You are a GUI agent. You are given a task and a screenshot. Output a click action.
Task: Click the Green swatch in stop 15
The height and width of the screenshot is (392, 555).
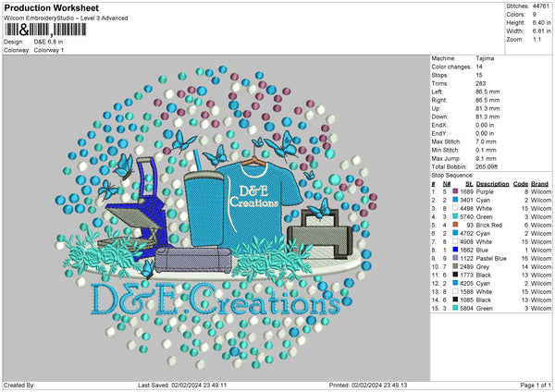[455, 308]
